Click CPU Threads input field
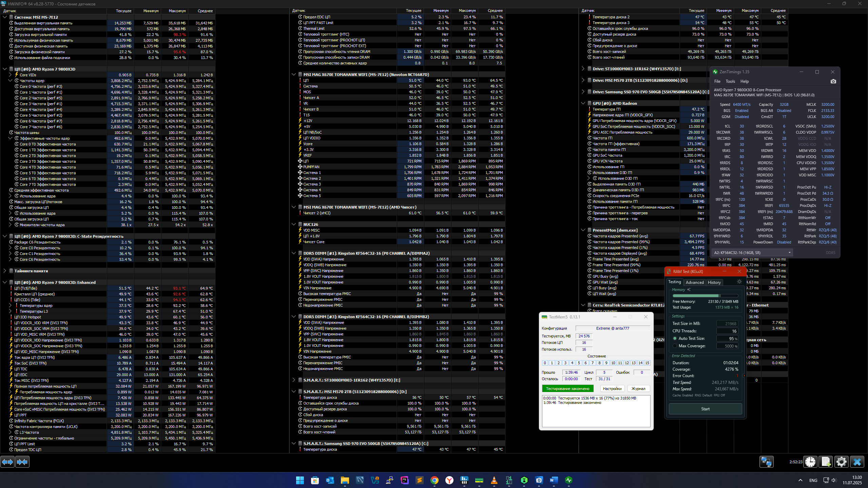 tap(727, 331)
